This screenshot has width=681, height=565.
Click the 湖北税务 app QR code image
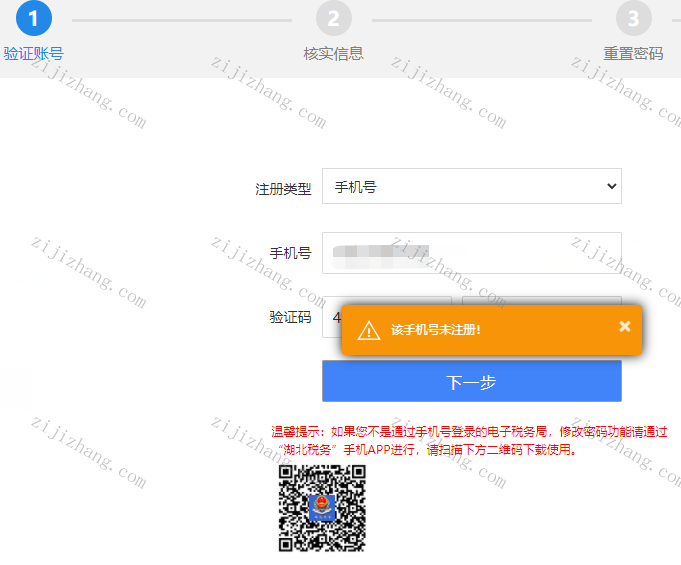(x=322, y=508)
